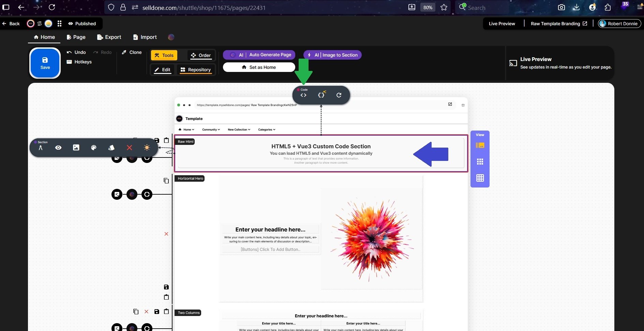644x331 pixels.
Task: Click the save icon below Horizontal Hero
Action: point(166,287)
